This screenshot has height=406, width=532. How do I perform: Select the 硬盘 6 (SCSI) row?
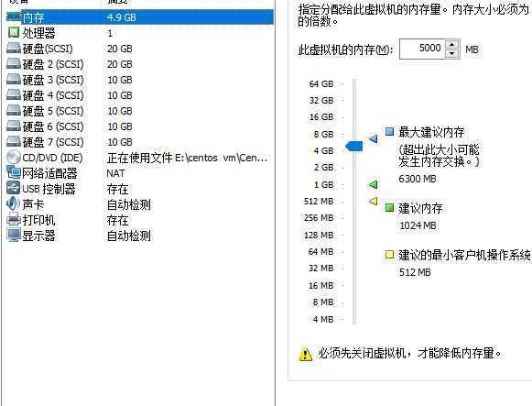(140, 126)
